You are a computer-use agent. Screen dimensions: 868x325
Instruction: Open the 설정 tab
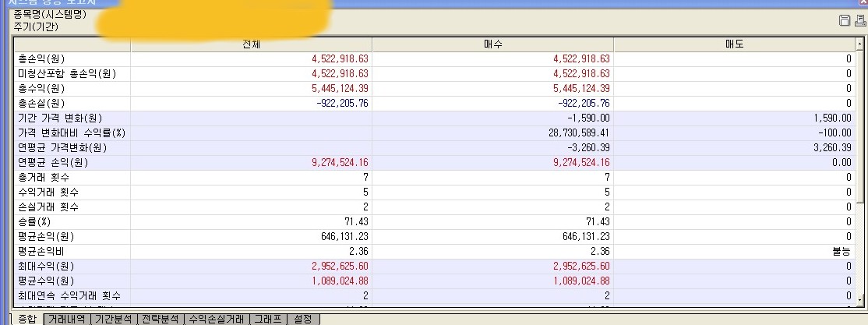(x=302, y=319)
